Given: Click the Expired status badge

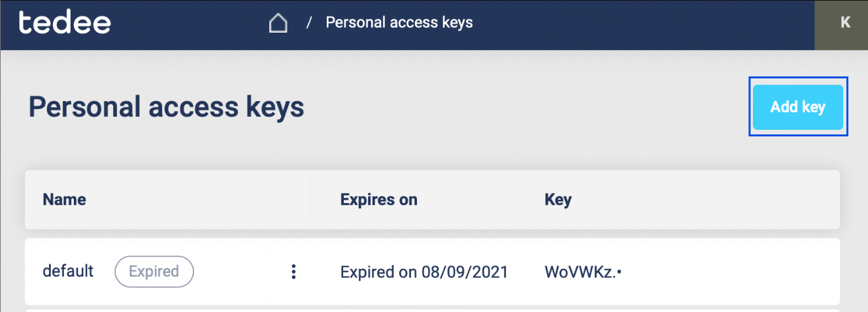Looking at the screenshot, I should pyautogui.click(x=154, y=272).
